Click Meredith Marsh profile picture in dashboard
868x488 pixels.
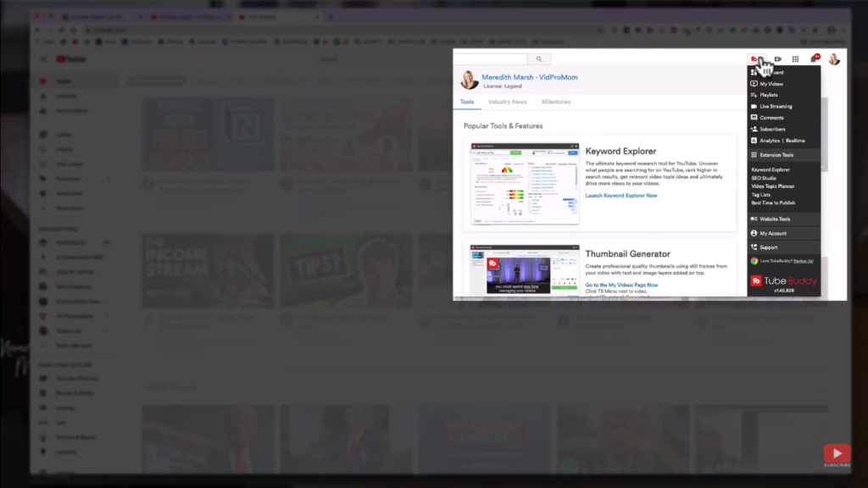pos(470,80)
